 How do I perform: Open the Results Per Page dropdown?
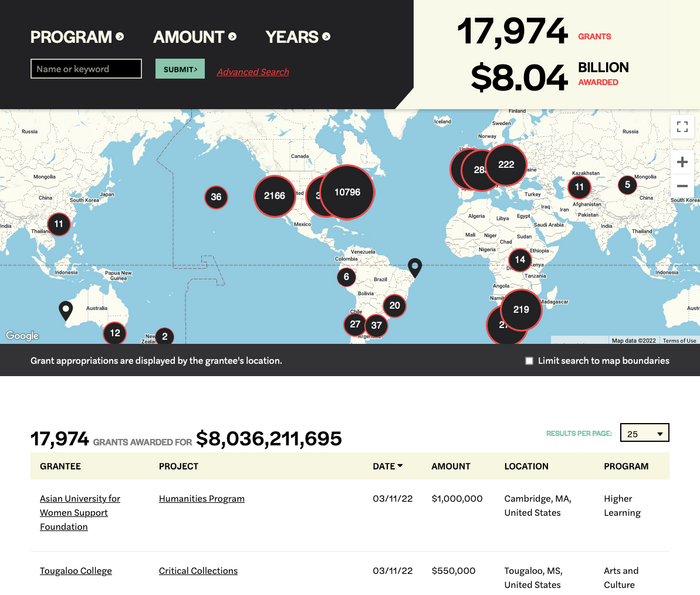pyautogui.click(x=645, y=433)
